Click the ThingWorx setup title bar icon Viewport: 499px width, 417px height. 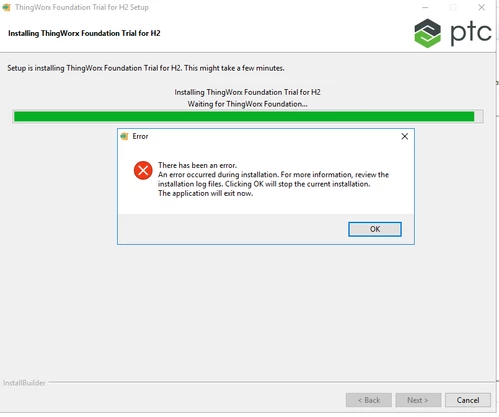pyautogui.click(x=6, y=7)
